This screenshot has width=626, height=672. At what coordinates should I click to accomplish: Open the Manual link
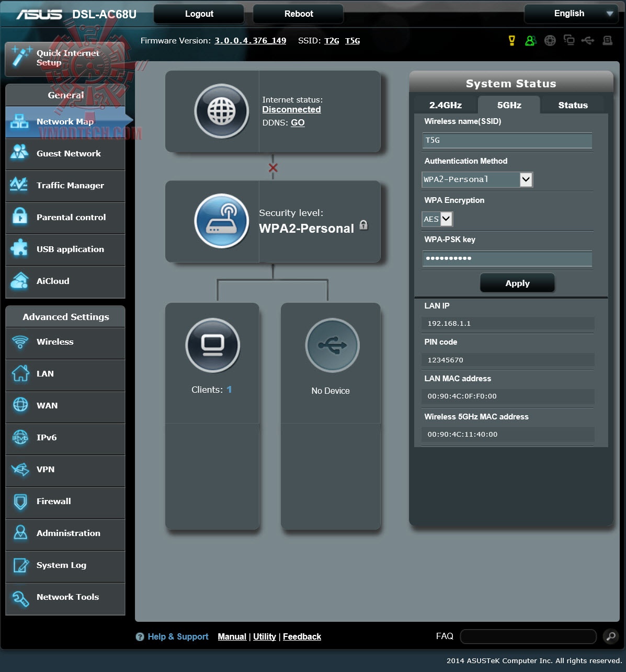coord(232,636)
